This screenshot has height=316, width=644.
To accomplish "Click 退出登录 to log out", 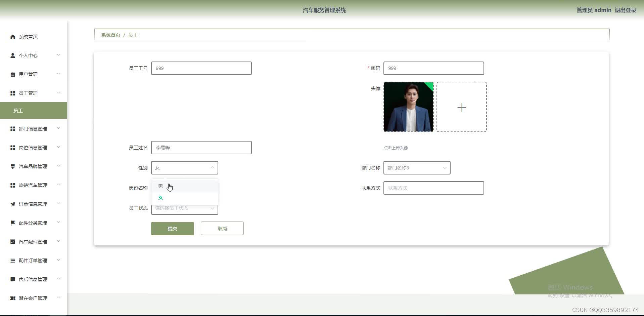I will pyautogui.click(x=625, y=10).
